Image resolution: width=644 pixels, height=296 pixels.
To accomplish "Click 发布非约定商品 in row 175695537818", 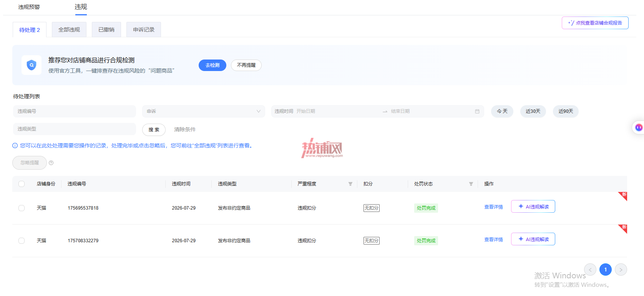I will point(234,208).
